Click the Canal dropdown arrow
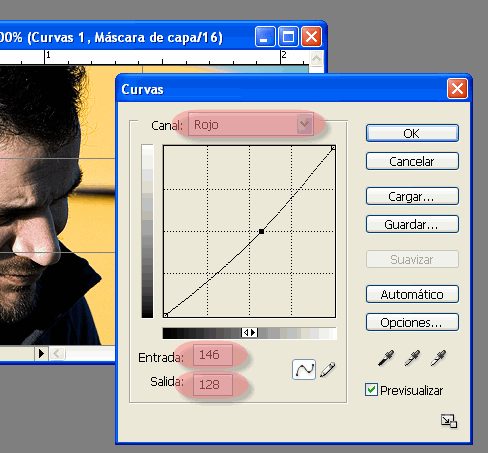488x453 pixels. (304, 124)
